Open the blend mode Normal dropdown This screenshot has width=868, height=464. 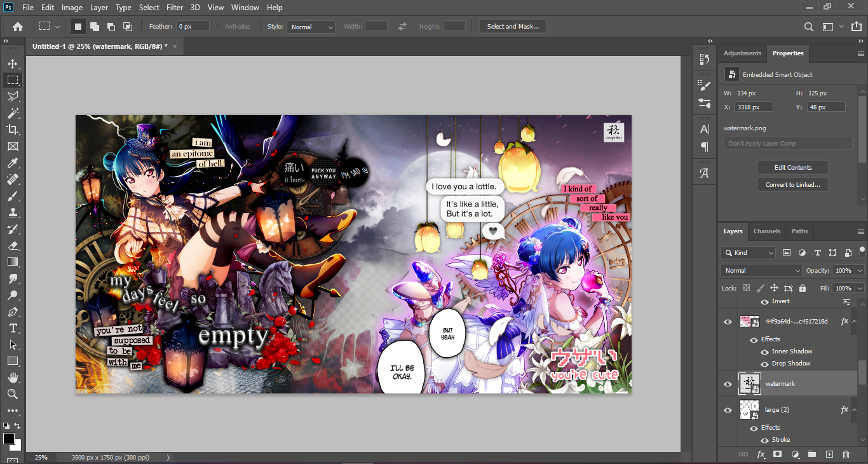point(761,270)
